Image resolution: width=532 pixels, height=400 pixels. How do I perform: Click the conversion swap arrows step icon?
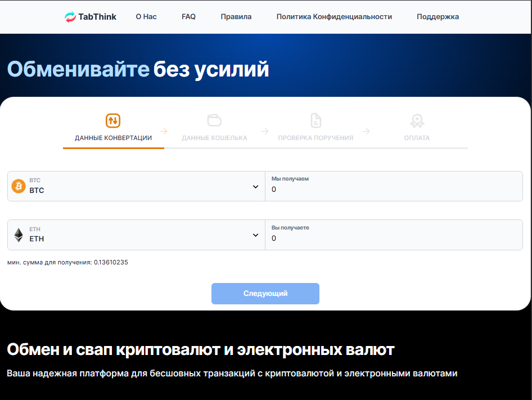(x=113, y=120)
